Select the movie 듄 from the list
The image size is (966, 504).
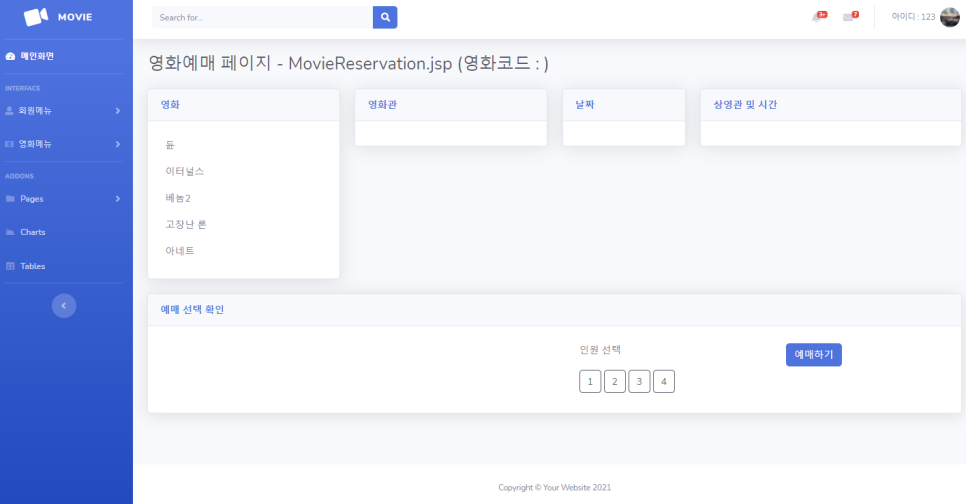coord(170,145)
